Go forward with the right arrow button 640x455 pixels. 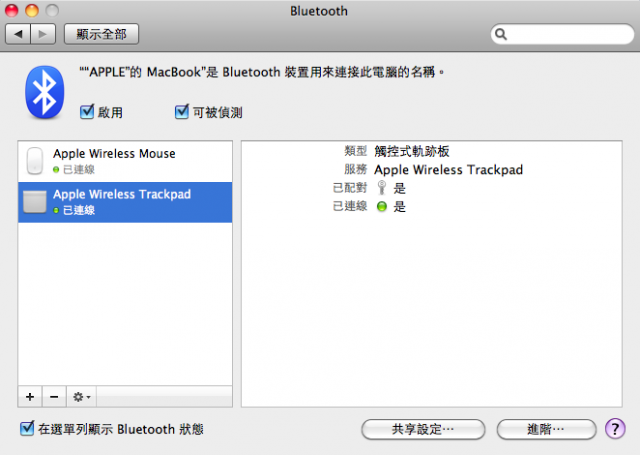tap(43, 34)
